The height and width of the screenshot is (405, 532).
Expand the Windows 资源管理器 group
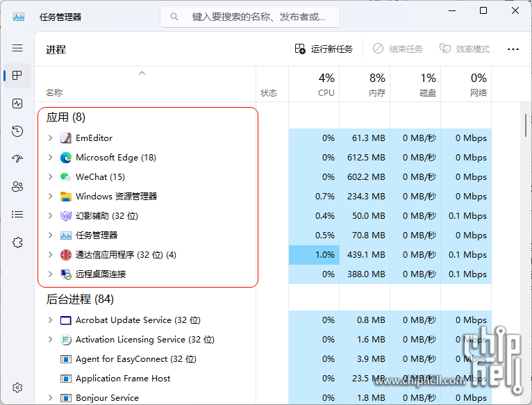pyautogui.click(x=50, y=196)
